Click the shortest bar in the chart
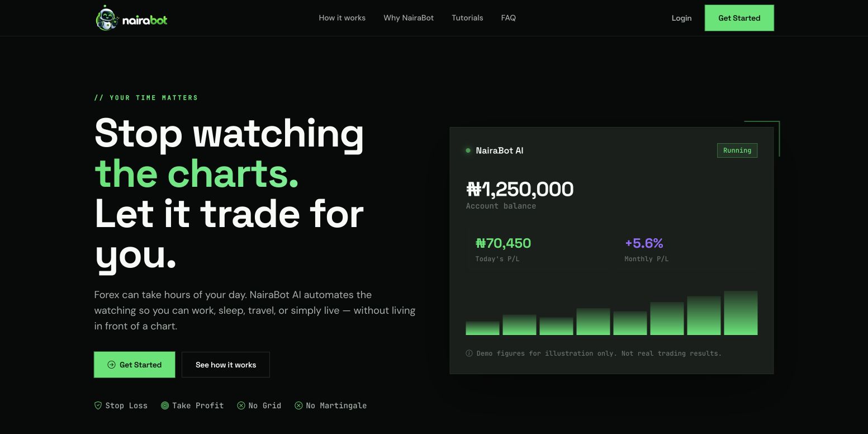The width and height of the screenshot is (868, 434). coord(482,328)
